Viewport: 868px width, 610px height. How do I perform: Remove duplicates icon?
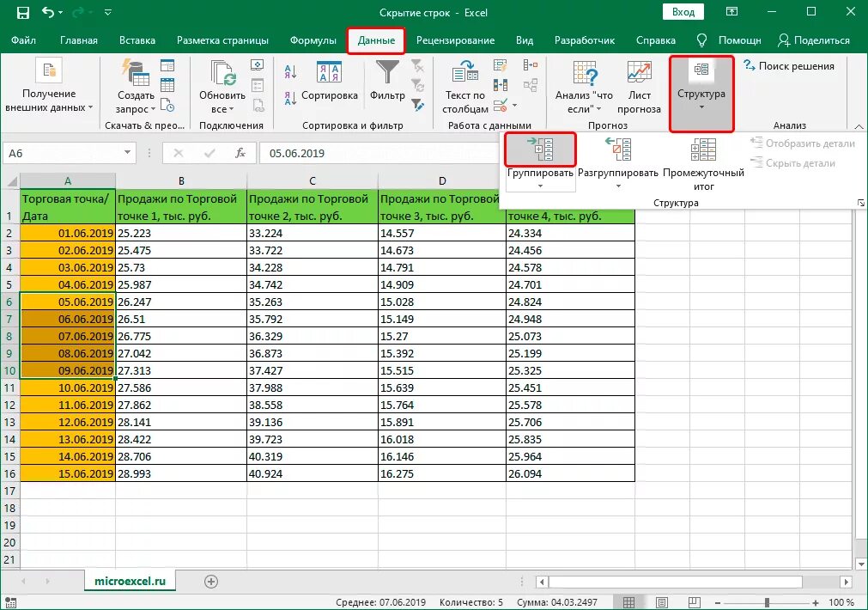coord(501,85)
